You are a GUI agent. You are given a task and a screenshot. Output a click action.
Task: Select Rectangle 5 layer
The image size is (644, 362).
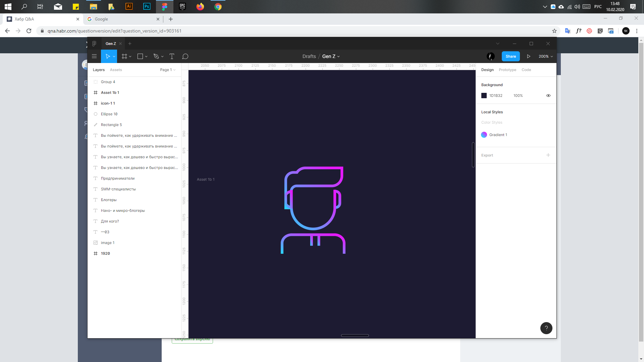[x=134, y=125]
